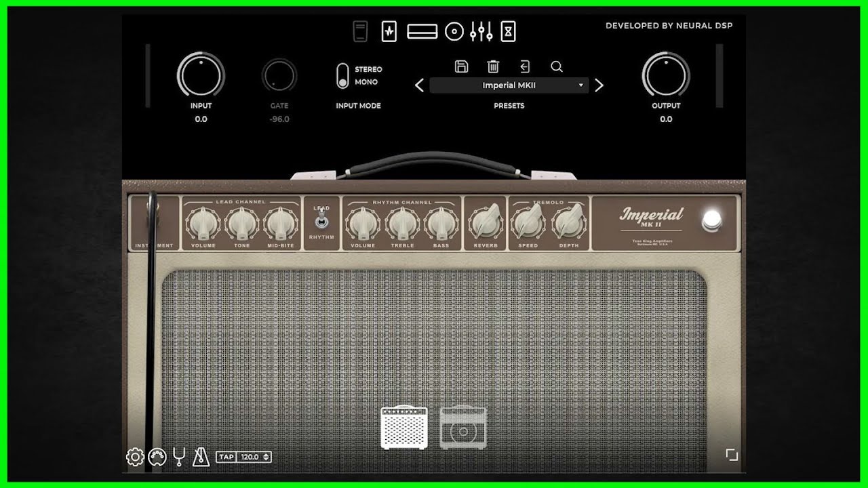Image resolution: width=868 pixels, height=488 pixels.
Task: Open the cabinet speaker section icon
Action: 454,32
